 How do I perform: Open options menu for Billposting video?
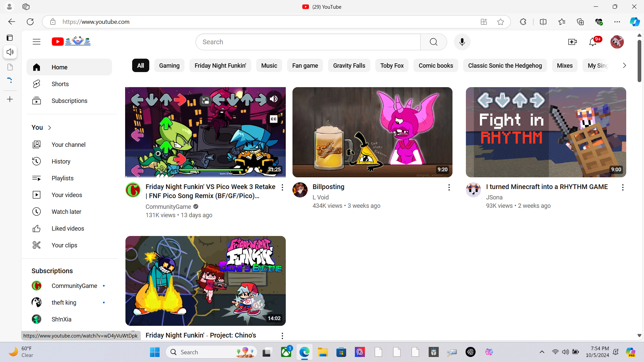[449, 187]
